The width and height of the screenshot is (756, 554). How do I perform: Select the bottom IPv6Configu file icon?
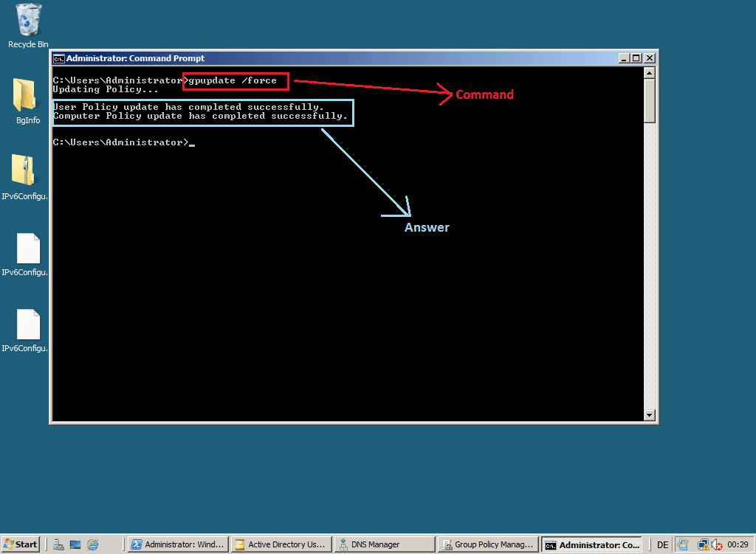27,324
